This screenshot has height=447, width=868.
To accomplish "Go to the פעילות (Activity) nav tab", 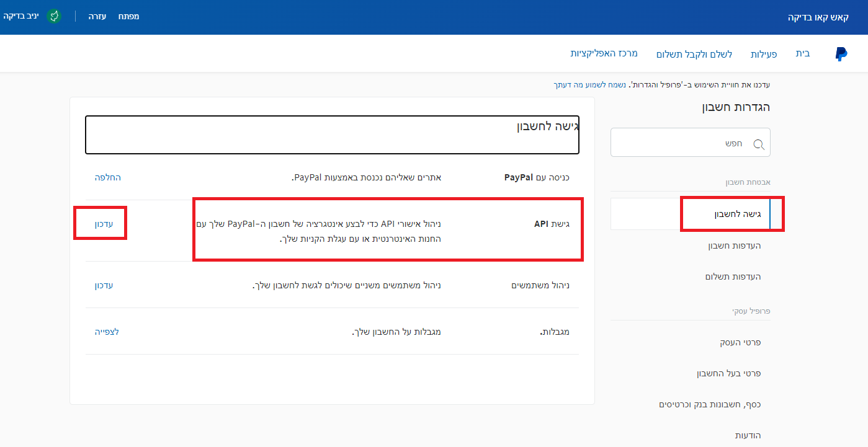I will [764, 54].
